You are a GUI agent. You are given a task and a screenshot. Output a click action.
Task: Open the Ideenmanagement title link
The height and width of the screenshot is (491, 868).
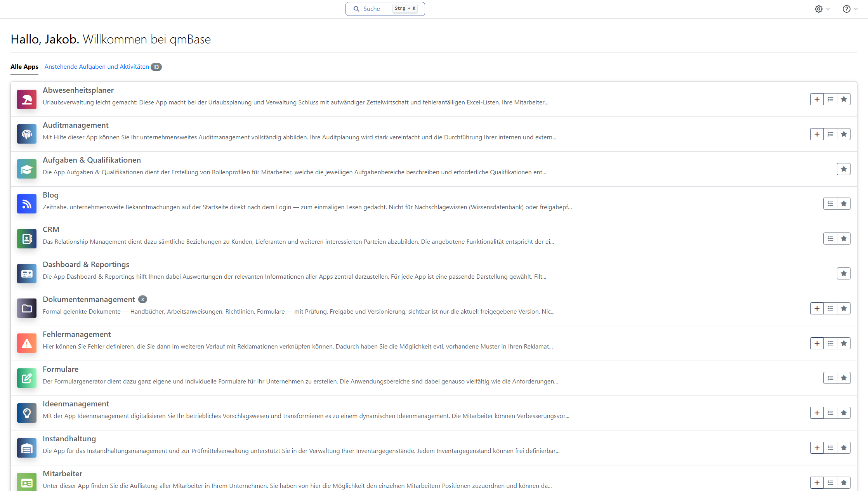point(76,404)
